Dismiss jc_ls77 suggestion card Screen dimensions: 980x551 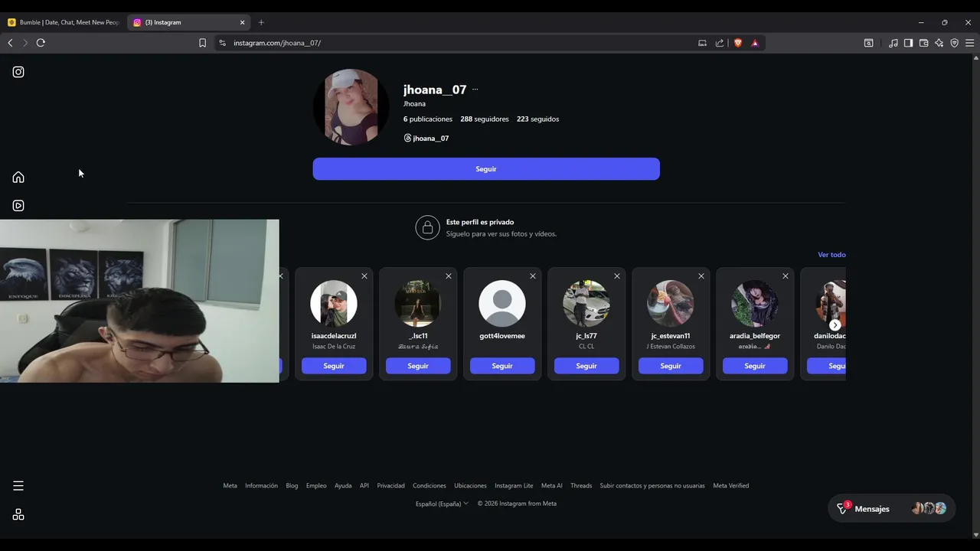617,276
